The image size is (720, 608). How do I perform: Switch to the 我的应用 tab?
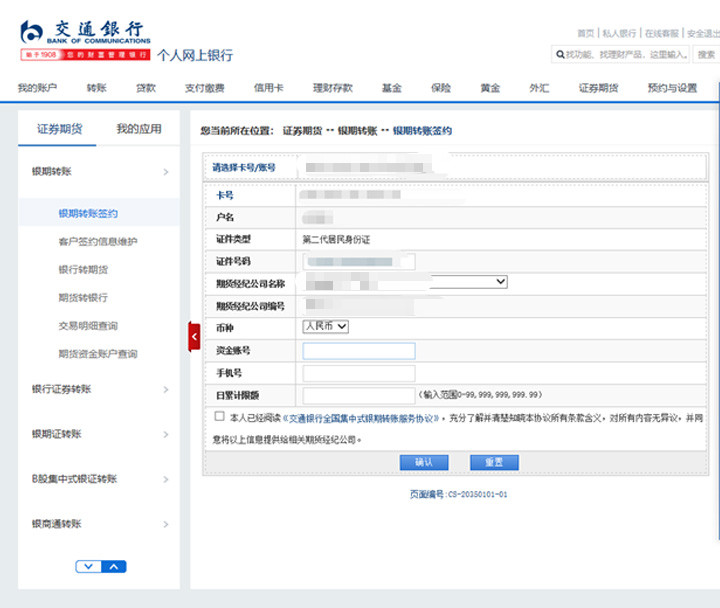tap(138, 129)
